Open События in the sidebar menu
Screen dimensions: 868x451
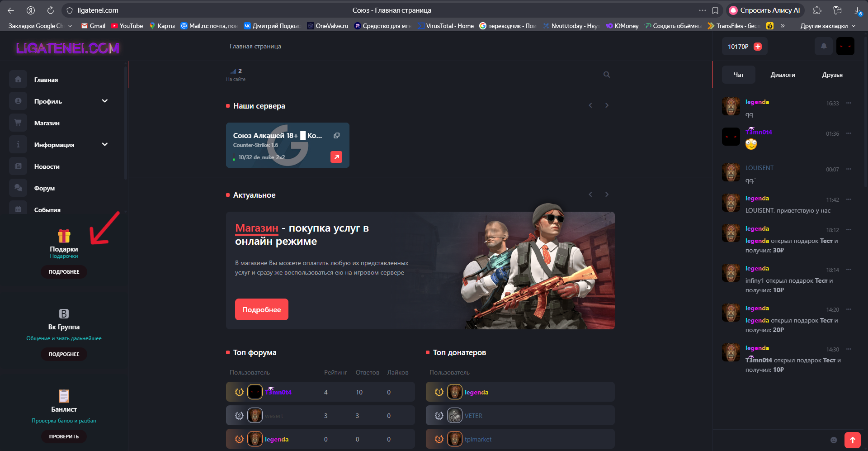pyautogui.click(x=47, y=210)
